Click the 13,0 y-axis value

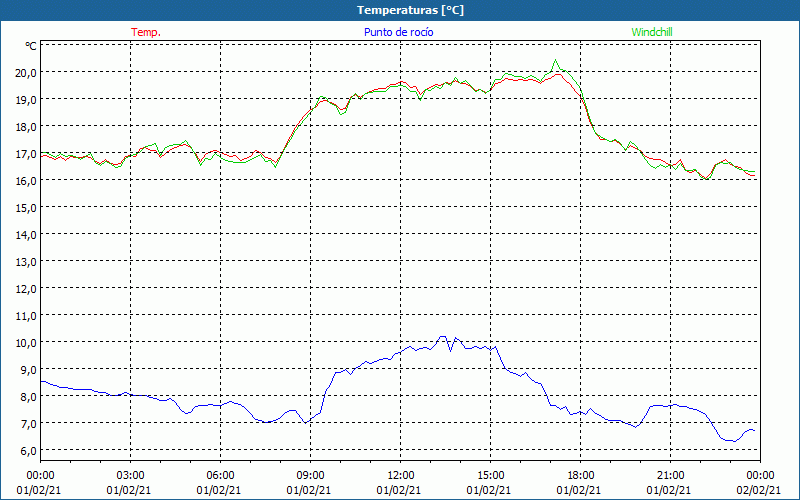tap(26, 262)
